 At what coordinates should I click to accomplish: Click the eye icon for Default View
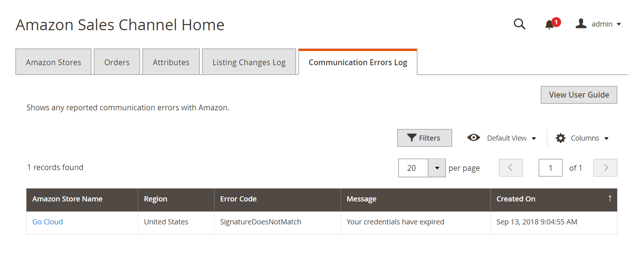coord(474,137)
